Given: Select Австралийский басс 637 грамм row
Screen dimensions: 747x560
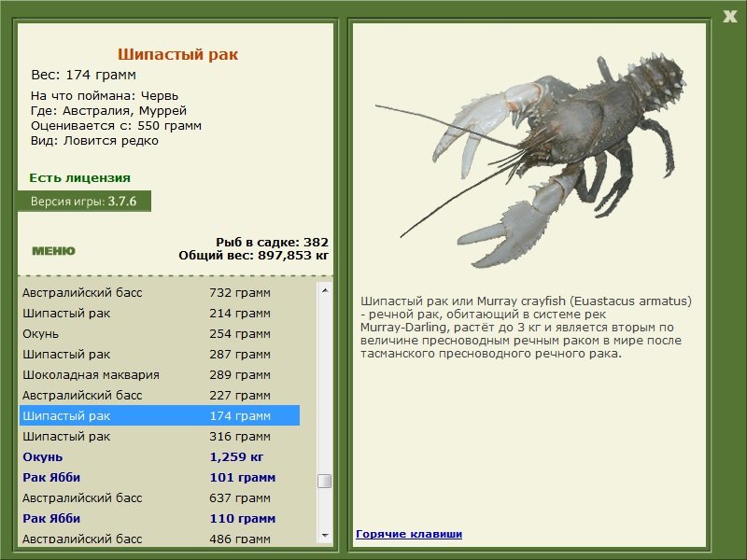Looking at the screenshot, I should click(x=160, y=497).
